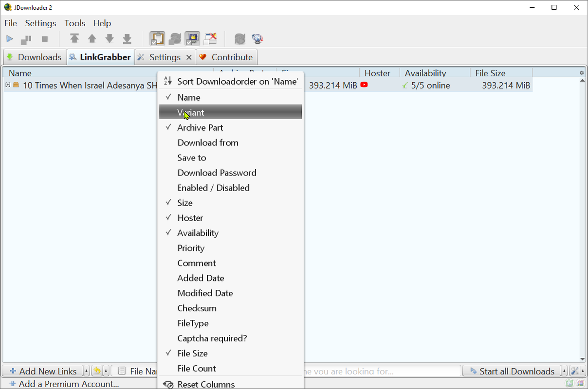Click the Hoster column header

(x=377, y=73)
